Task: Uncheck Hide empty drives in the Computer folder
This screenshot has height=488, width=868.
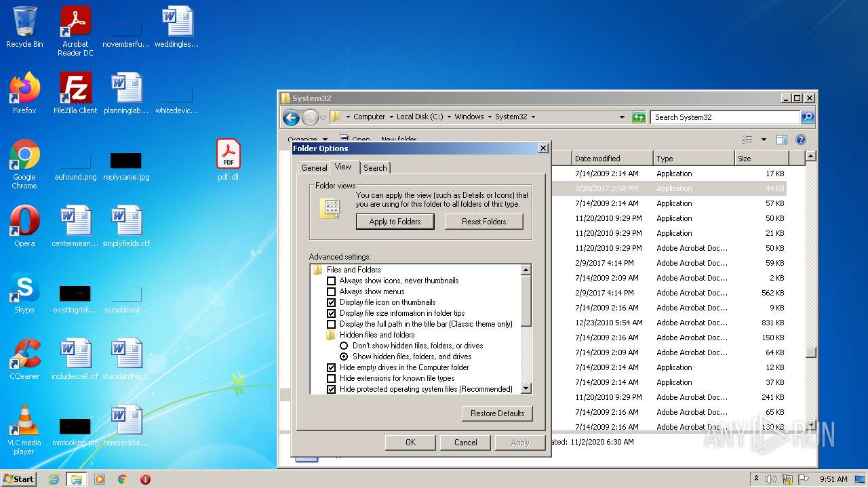Action: tap(332, 367)
